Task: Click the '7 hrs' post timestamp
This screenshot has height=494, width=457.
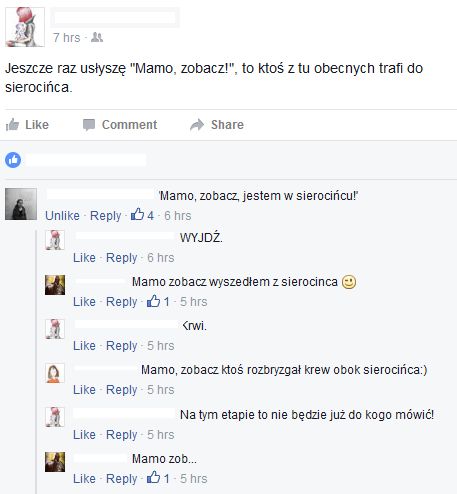Action: (x=67, y=38)
